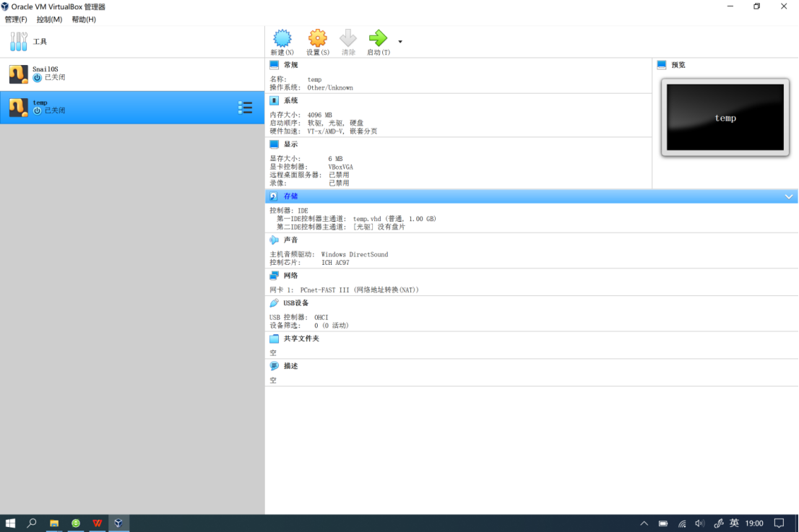Screen dimensions: 799x532
Task: Switch input language via 英 indicator
Action: coord(734,523)
